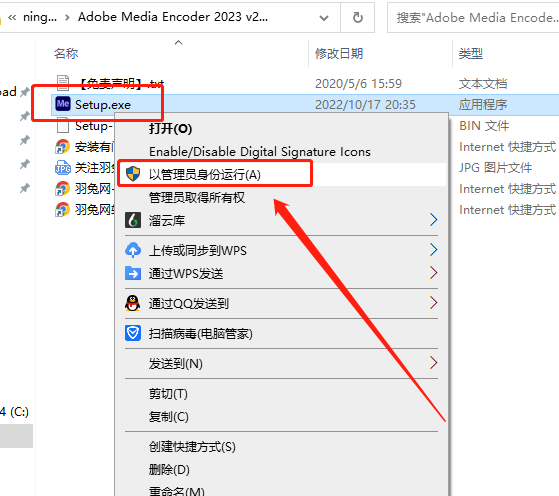Click the date 2022/10/17 20:35
The image size is (559, 496).
[365, 105]
